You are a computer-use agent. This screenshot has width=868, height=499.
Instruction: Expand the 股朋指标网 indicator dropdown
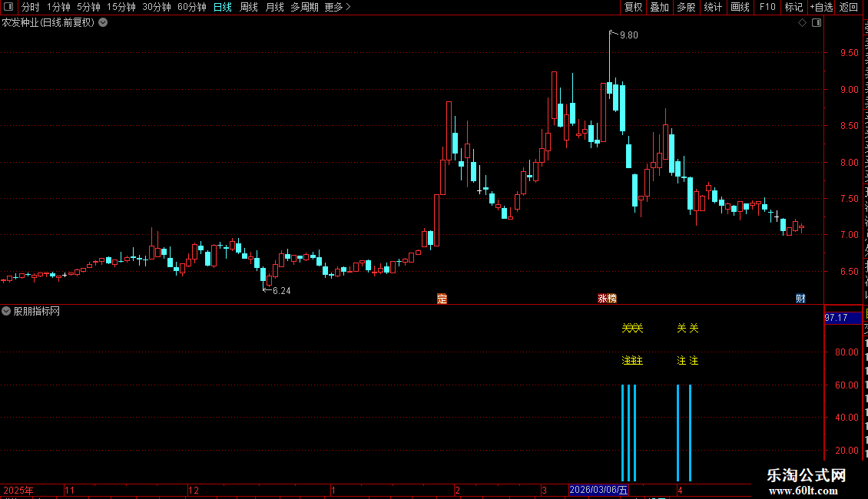[6, 311]
